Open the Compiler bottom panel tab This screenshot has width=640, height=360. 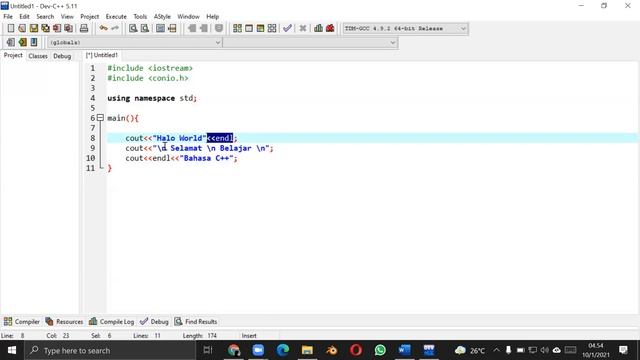[x=22, y=322]
